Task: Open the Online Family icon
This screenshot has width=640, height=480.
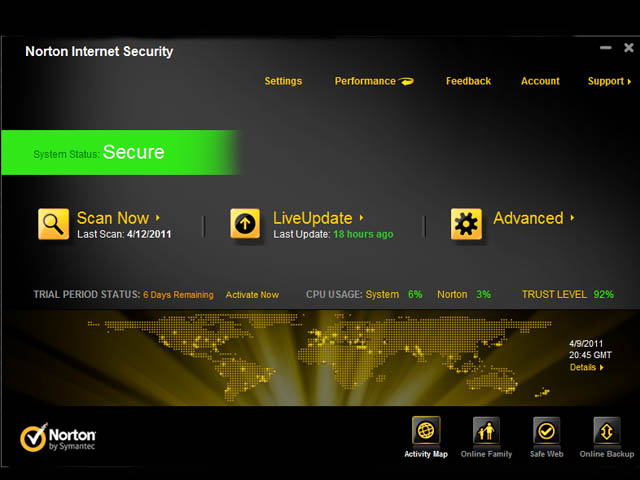Action: coord(487,431)
